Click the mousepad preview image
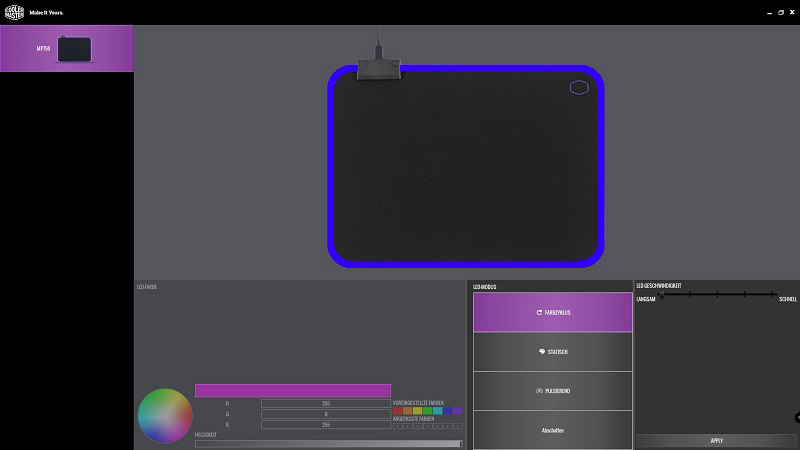800x450 pixels. click(x=466, y=166)
